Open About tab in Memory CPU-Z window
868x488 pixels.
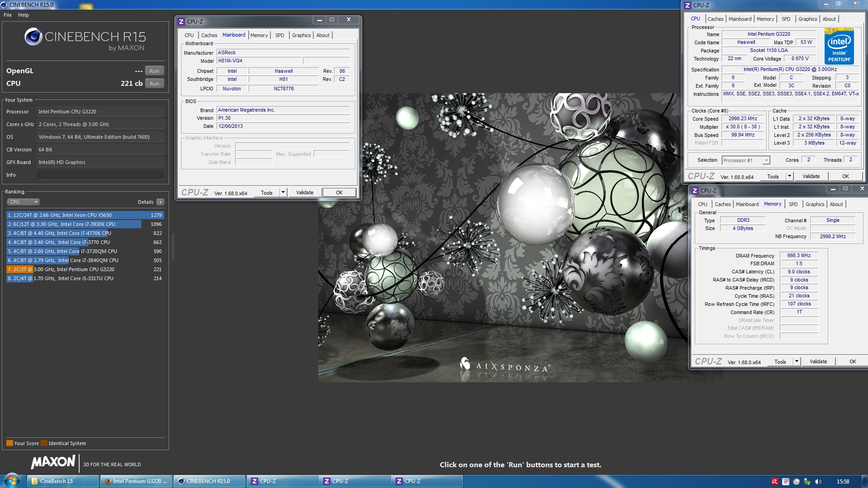coord(836,204)
